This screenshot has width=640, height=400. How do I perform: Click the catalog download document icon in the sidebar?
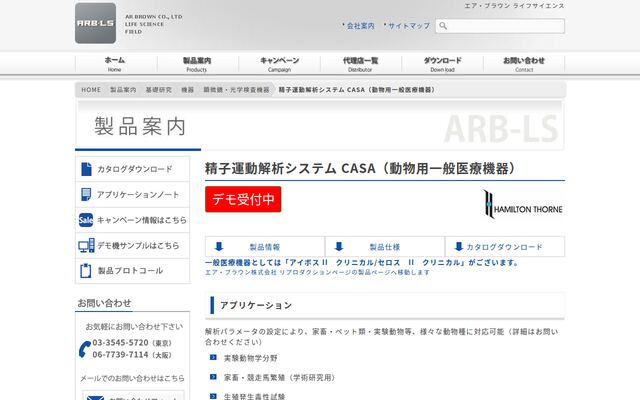(86, 169)
